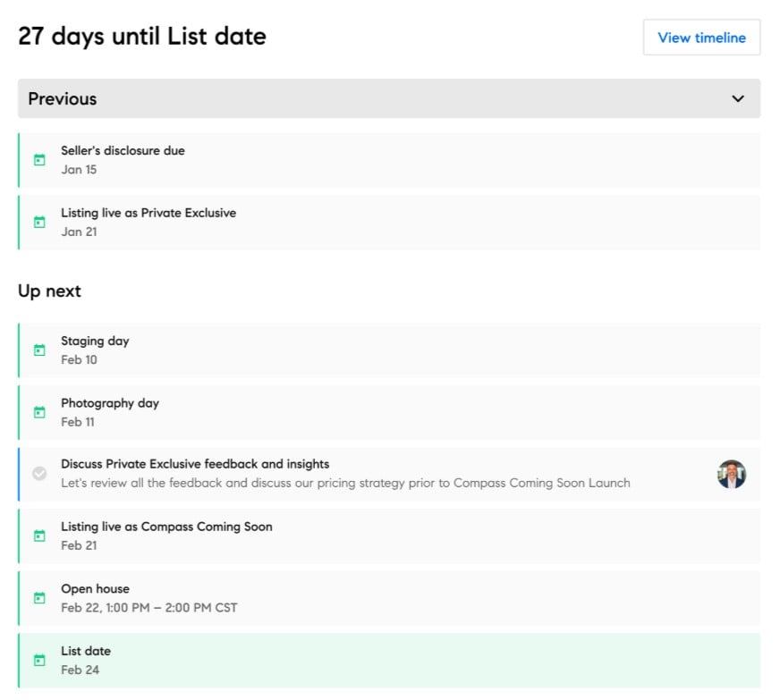The width and height of the screenshot is (780, 700).
Task: Click the agent profile photo avatar
Action: coord(731,474)
